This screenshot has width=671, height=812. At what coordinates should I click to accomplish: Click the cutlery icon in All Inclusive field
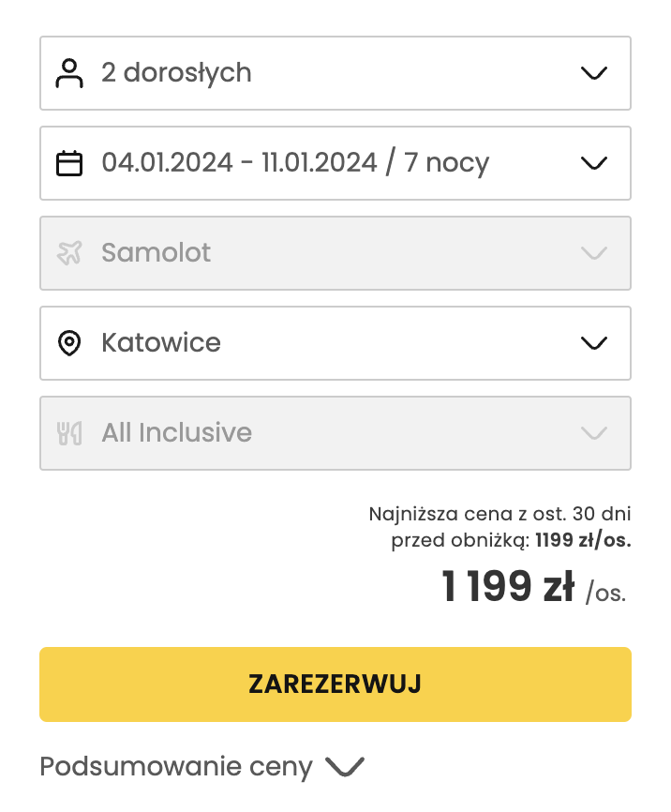(x=69, y=432)
